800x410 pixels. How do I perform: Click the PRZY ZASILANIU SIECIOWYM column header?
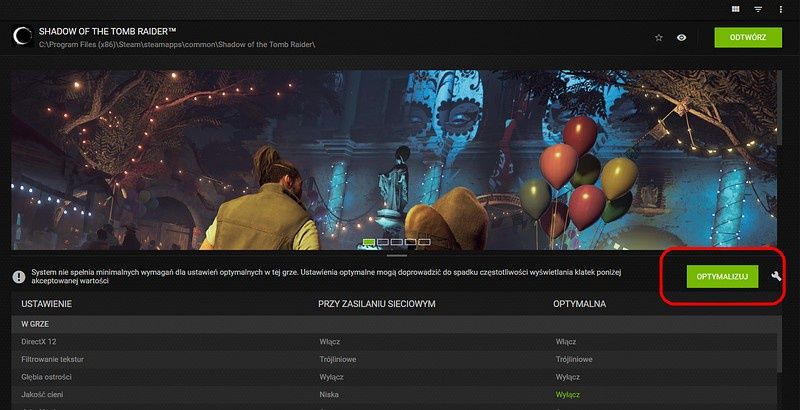(x=377, y=304)
